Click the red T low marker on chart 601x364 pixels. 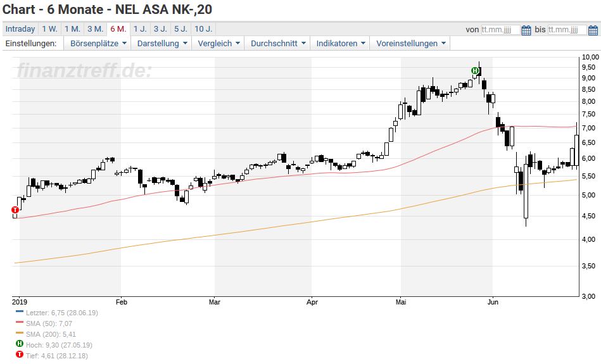point(15,210)
